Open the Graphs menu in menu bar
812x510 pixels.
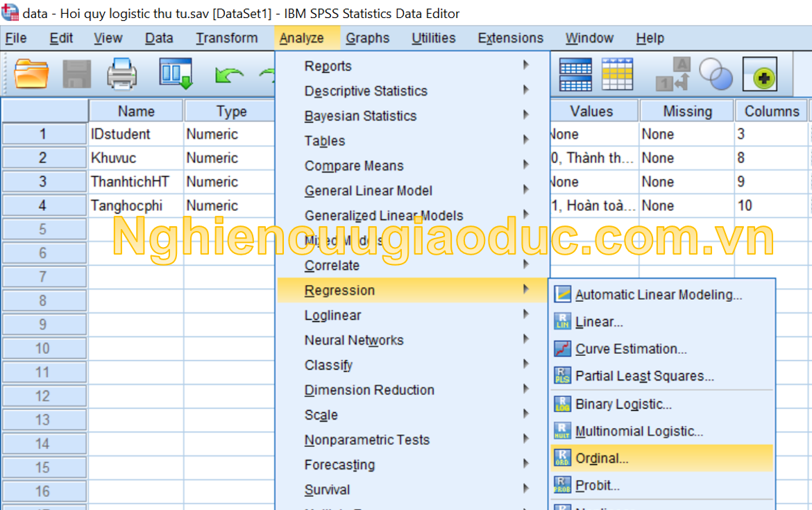[x=367, y=38]
